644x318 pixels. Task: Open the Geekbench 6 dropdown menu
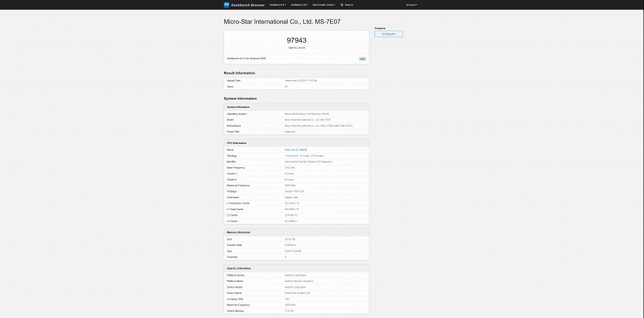point(278,4)
